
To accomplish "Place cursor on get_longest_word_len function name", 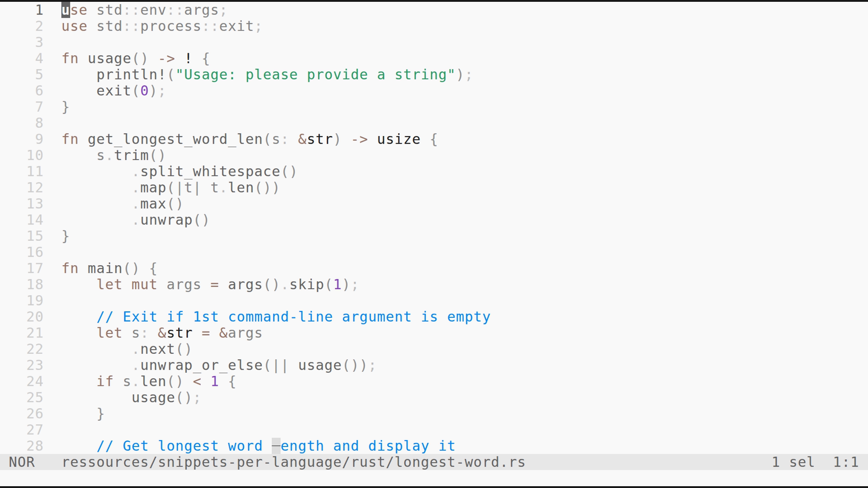I will click(x=175, y=139).
